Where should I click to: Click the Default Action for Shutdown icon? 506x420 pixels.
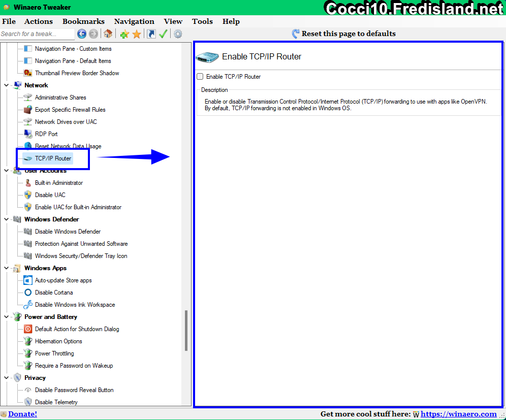click(x=28, y=329)
